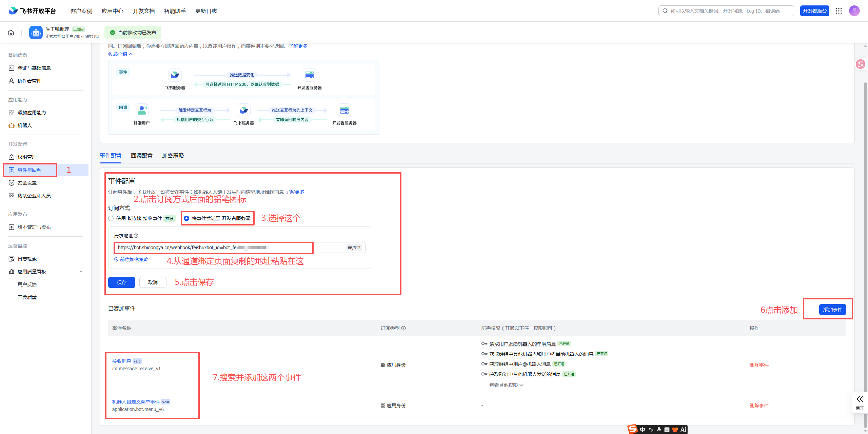
Task: Select 使用长连接接收事件 radio option
Action: tap(111, 218)
